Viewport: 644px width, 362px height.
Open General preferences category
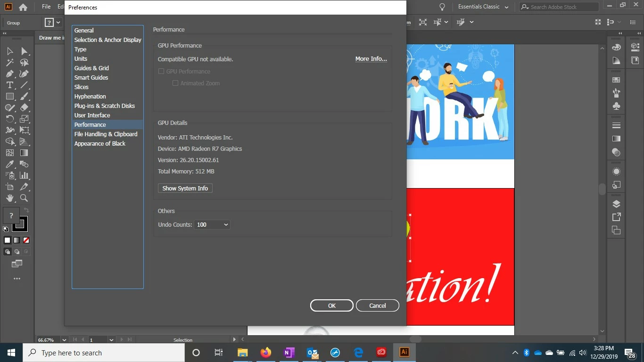[x=84, y=30]
